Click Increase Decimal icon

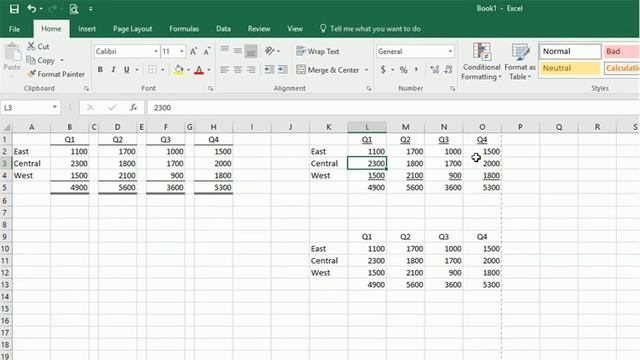[x=435, y=70]
